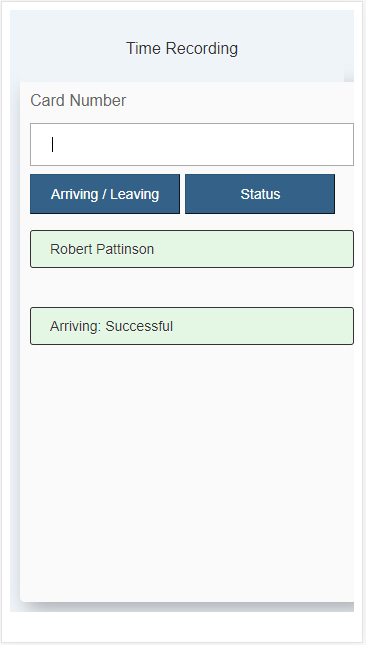Click the word Recording in the title

coord(202,49)
